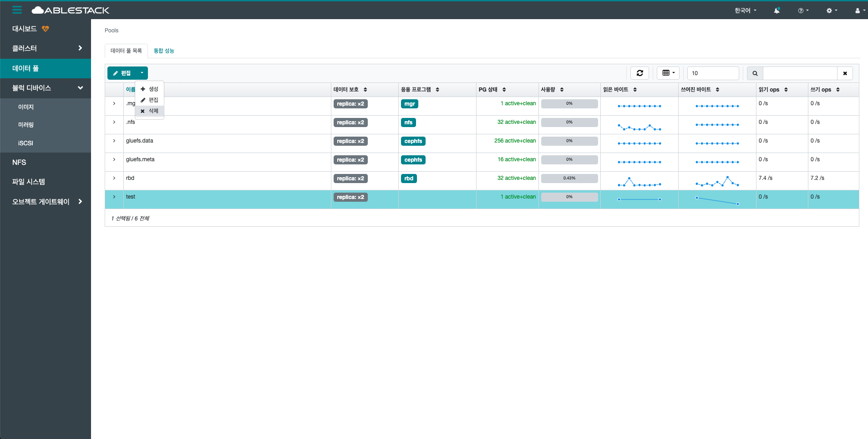868x439 pixels.
Task: Click the hamburger menu icon
Action: click(x=17, y=10)
